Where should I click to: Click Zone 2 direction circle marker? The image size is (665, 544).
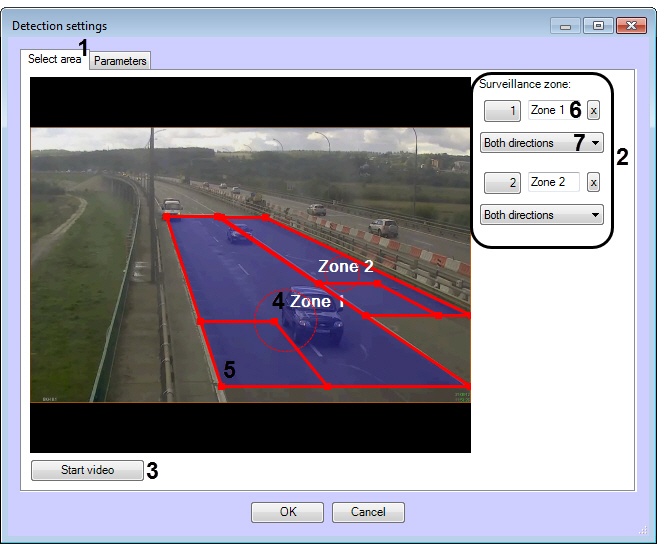click(342, 273)
